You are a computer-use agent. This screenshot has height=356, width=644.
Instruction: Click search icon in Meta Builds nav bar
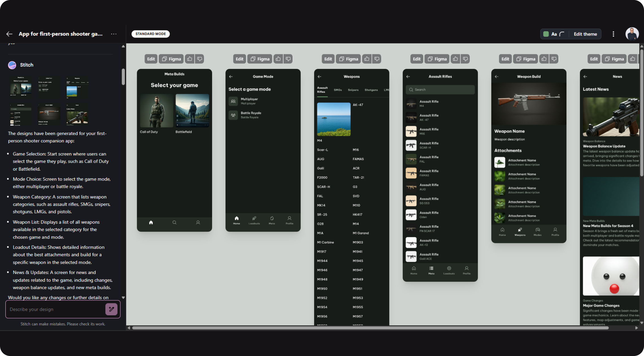174,222
